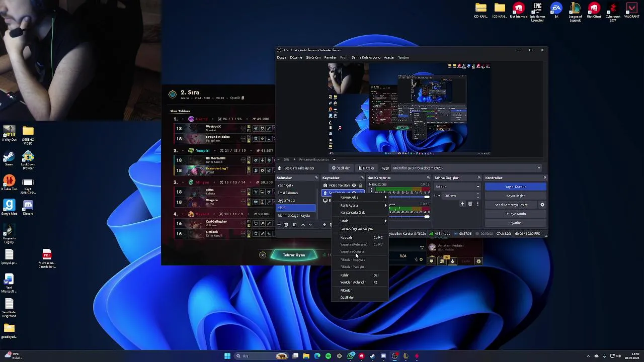
Task: Open Epic Games Launcher desktop icon
Action: pyautogui.click(x=537, y=12)
